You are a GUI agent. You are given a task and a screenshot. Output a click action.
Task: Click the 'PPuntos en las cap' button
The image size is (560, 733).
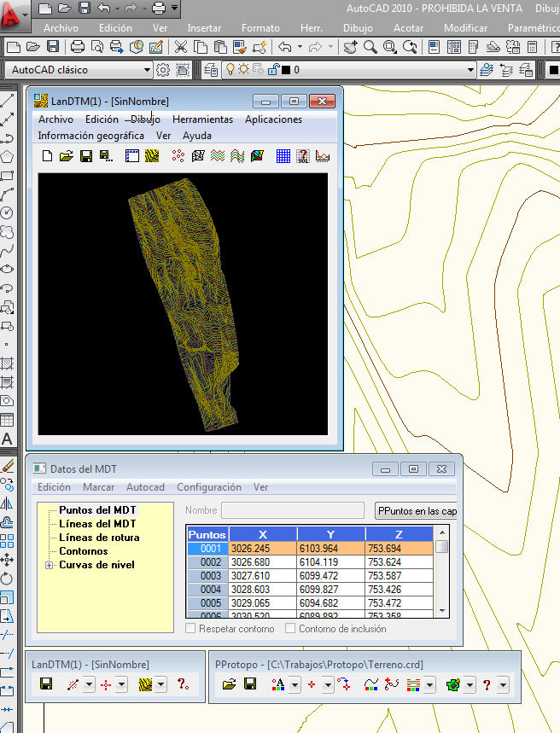pyautogui.click(x=416, y=511)
